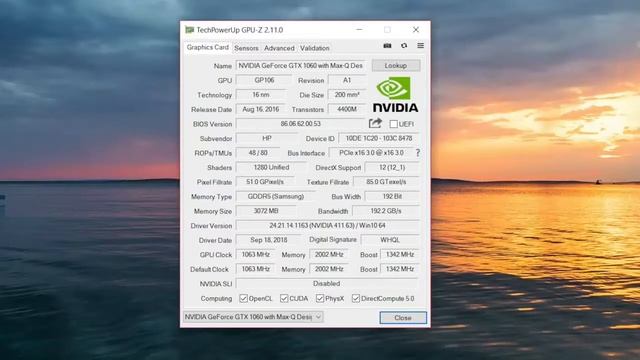Open the GPU selection dropdown at bottom
Viewport: 640px width, 360px height.
pyautogui.click(x=253, y=317)
